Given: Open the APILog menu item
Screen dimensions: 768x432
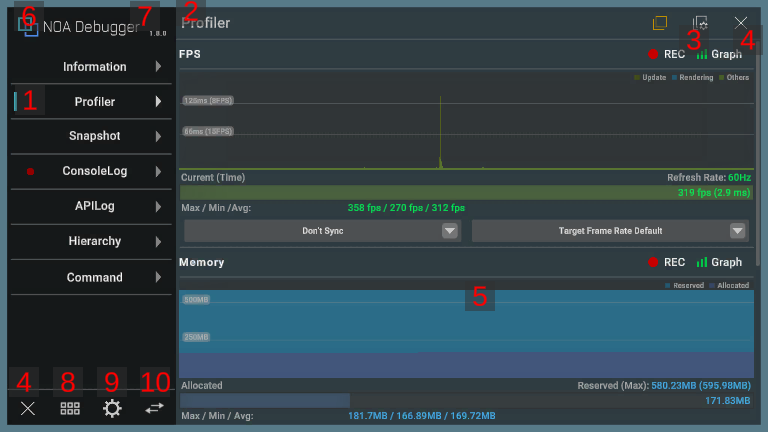Looking at the screenshot, I should click(x=91, y=206).
